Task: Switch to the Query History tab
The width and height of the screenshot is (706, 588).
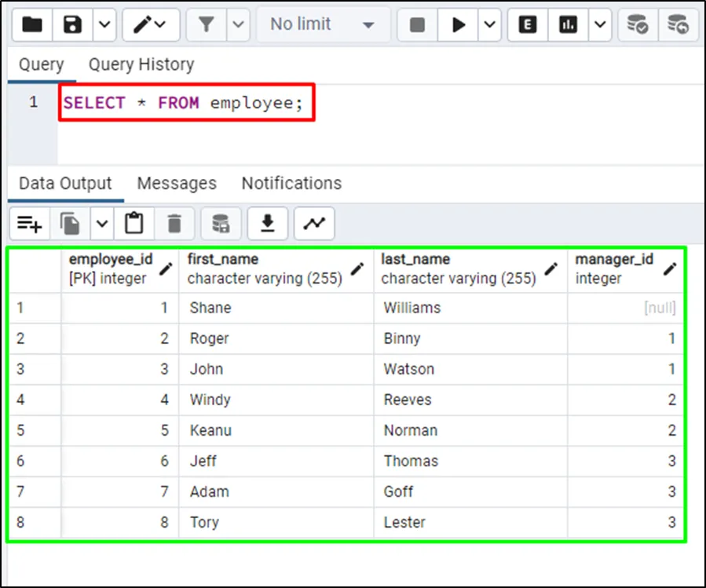Action: click(141, 64)
